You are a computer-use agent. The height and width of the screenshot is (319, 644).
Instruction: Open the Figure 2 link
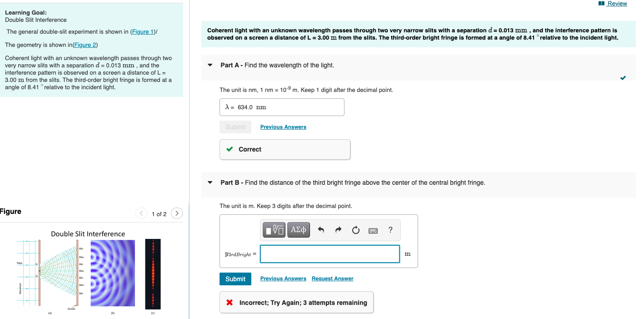point(85,45)
